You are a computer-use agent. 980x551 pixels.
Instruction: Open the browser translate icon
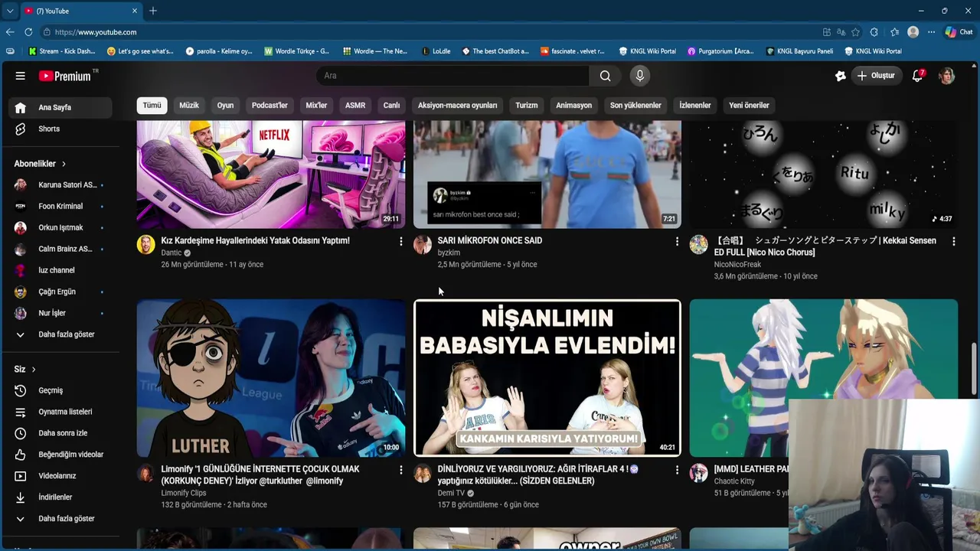point(841,32)
